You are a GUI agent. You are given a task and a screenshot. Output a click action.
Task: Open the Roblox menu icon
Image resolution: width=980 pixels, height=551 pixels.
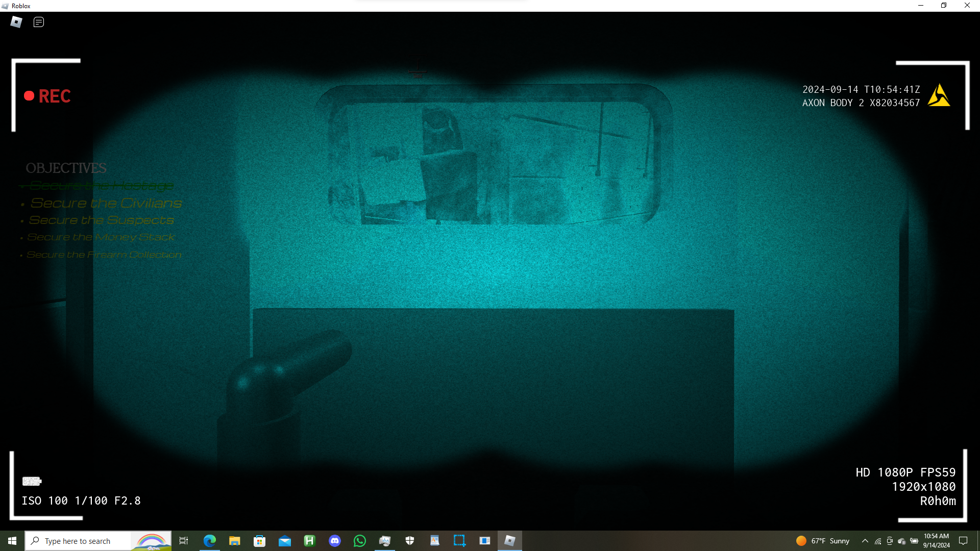coord(16,22)
